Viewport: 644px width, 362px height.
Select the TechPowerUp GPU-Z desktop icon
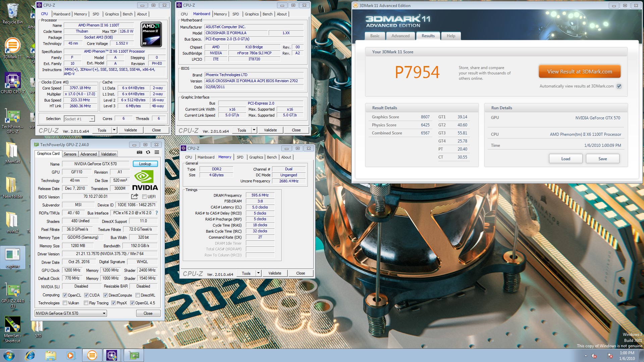pyautogui.click(x=12, y=121)
